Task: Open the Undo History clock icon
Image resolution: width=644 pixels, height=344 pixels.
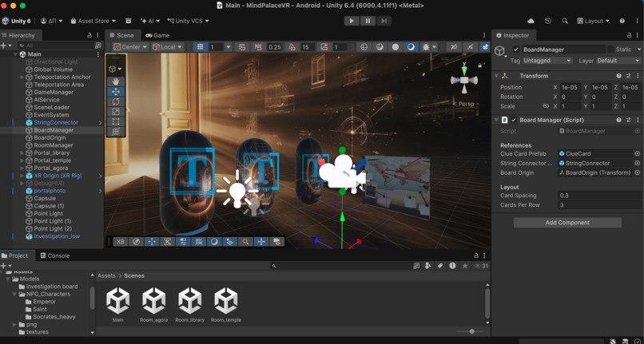Action: tap(548, 21)
